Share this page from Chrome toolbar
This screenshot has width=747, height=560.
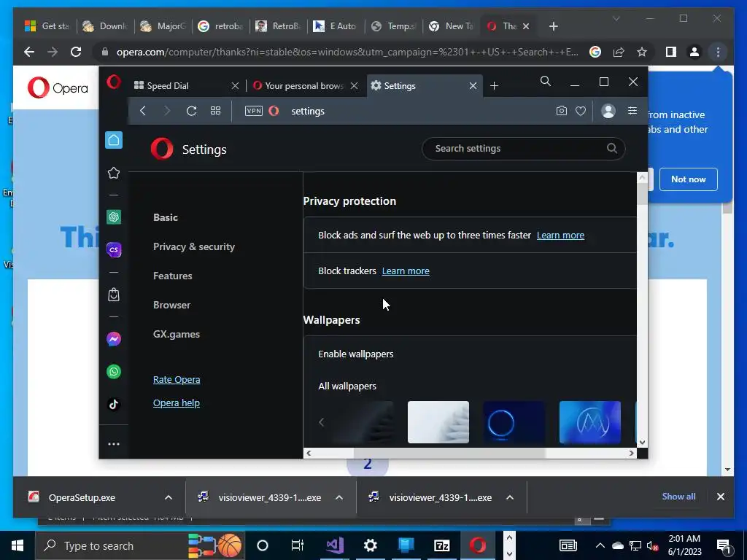coord(619,52)
